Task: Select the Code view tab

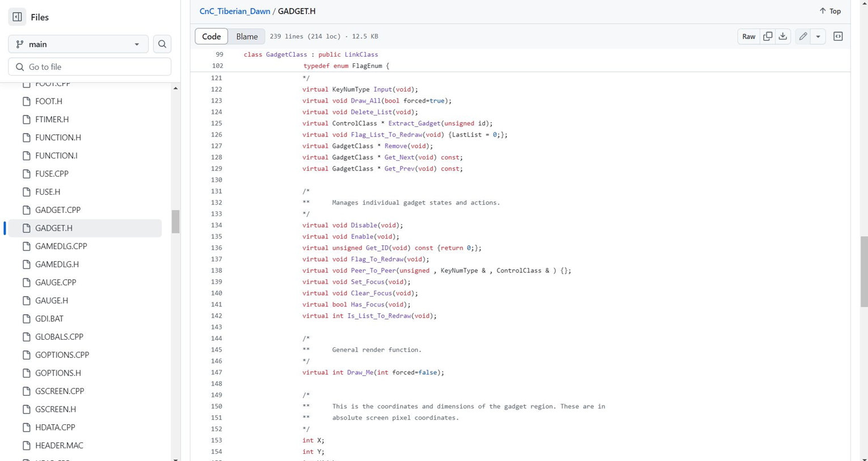Action: [x=211, y=36]
